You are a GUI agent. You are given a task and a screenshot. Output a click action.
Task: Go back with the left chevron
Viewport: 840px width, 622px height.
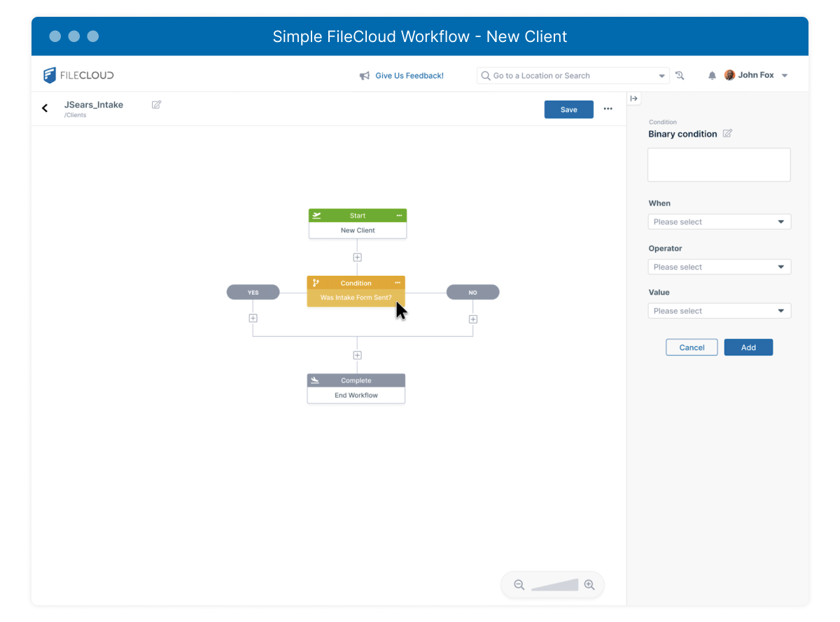tap(45, 108)
